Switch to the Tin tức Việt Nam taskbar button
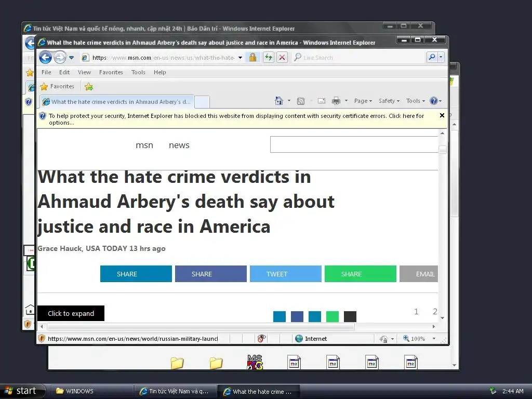532x399 pixels. [175, 391]
